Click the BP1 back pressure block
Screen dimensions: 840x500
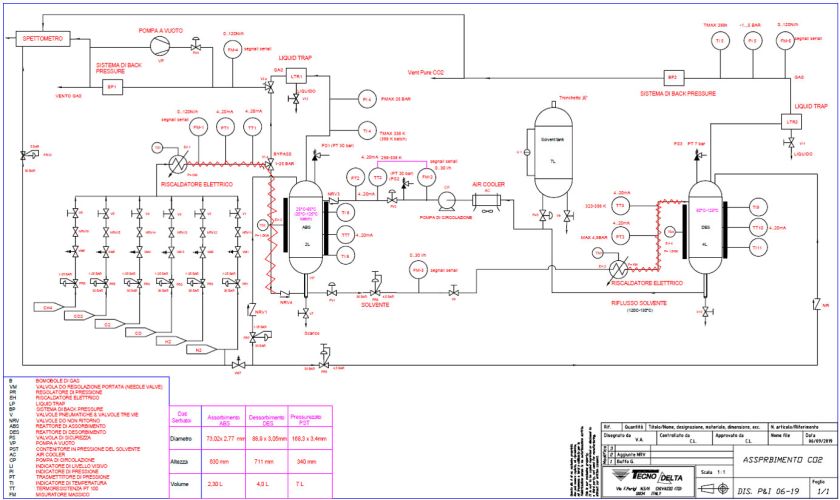[112, 87]
